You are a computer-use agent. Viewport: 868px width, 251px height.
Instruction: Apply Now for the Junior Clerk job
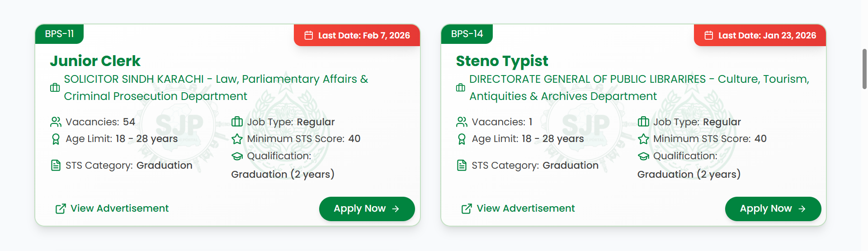pos(367,209)
